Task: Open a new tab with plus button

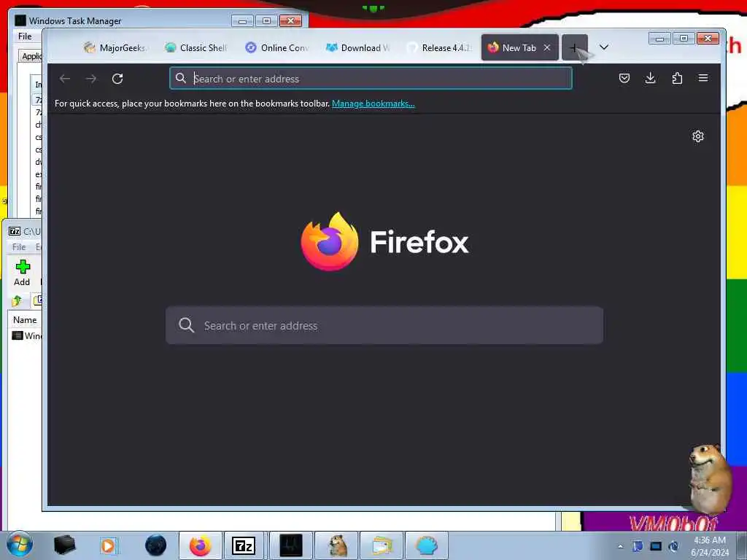Action: [575, 47]
